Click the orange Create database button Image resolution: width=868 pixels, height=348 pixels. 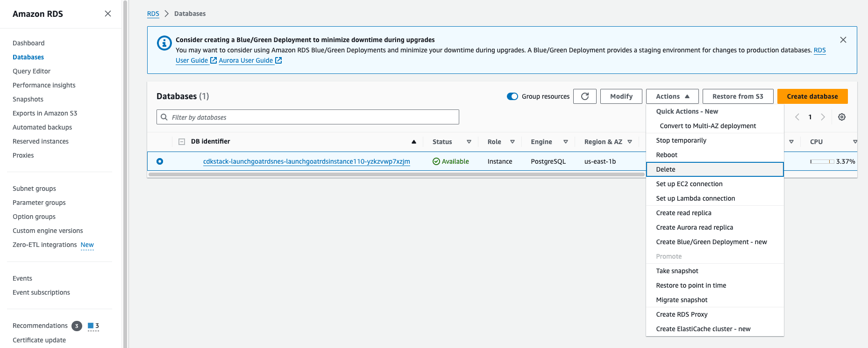point(812,96)
